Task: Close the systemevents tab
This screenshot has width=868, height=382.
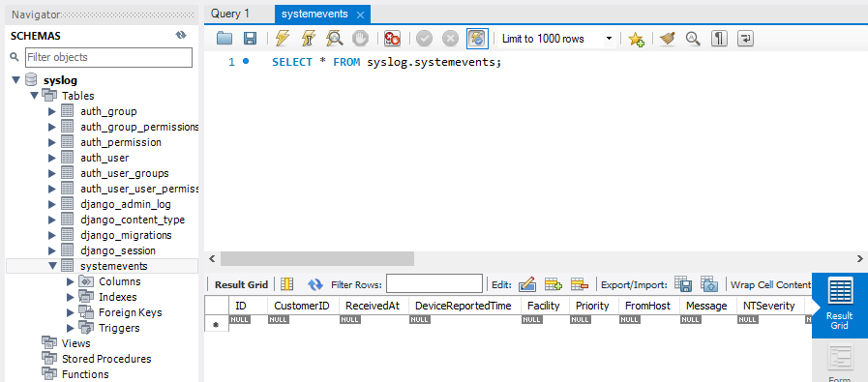Action: (360, 15)
